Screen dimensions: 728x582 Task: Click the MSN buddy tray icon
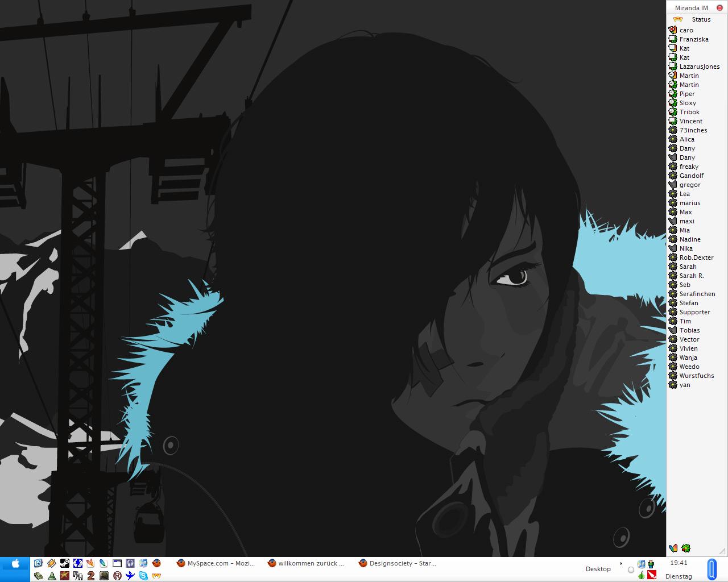click(x=651, y=564)
